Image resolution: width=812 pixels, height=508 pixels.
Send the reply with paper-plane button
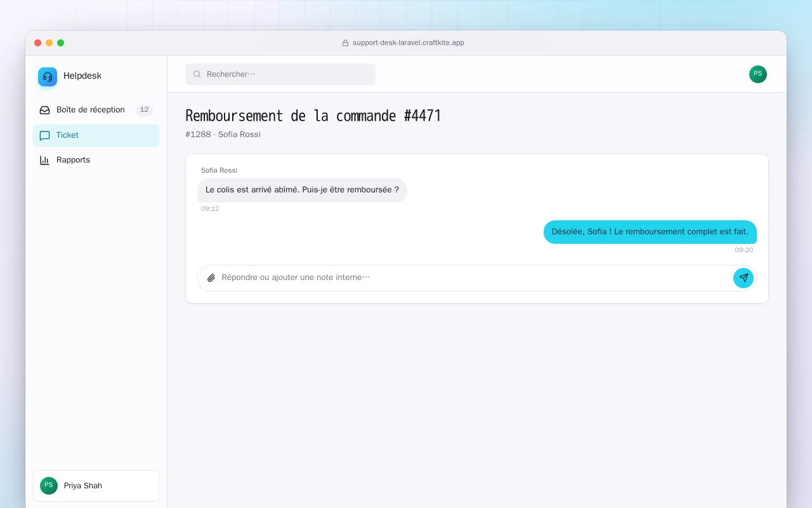[x=743, y=278]
